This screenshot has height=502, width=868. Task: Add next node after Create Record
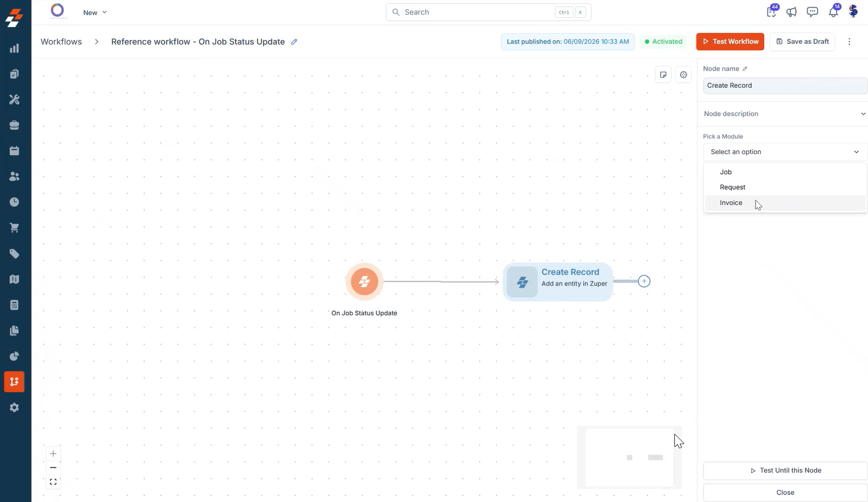click(x=644, y=281)
